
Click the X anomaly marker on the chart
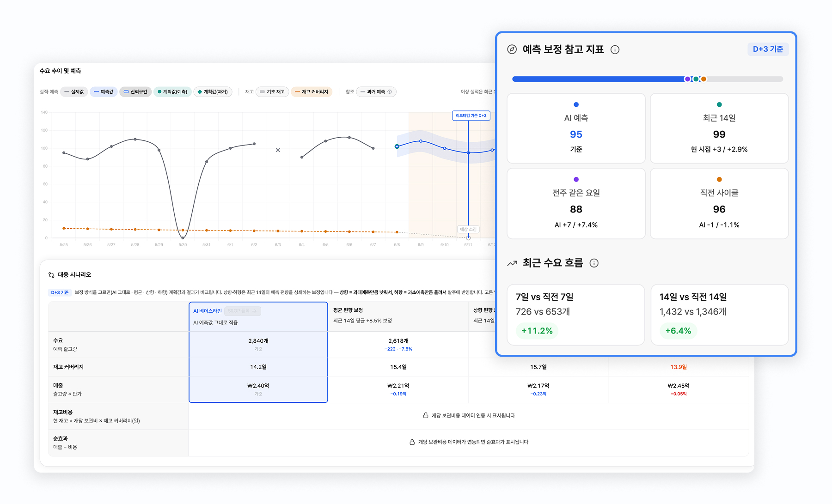(x=278, y=150)
